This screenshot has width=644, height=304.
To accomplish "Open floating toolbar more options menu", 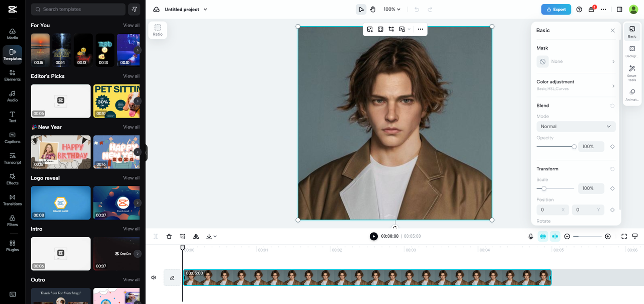I will (420, 29).
